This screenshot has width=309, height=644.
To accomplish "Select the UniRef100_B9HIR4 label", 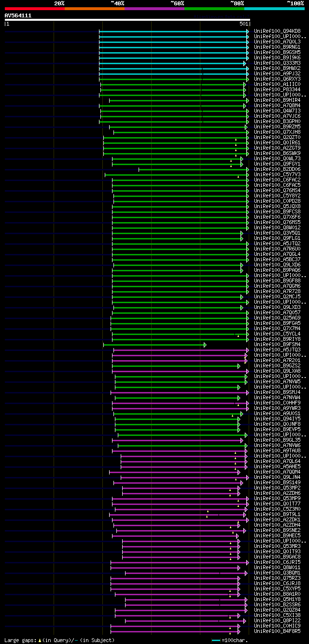I will 277,100.
